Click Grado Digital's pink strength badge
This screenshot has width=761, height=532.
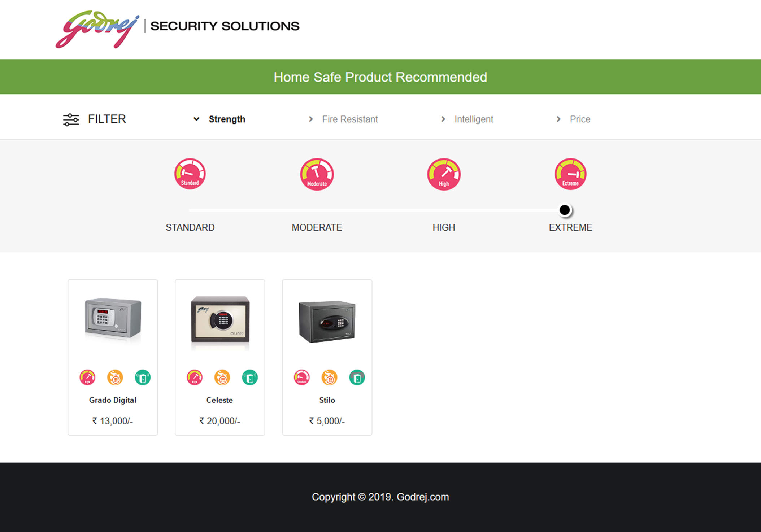tap(87, 378)
